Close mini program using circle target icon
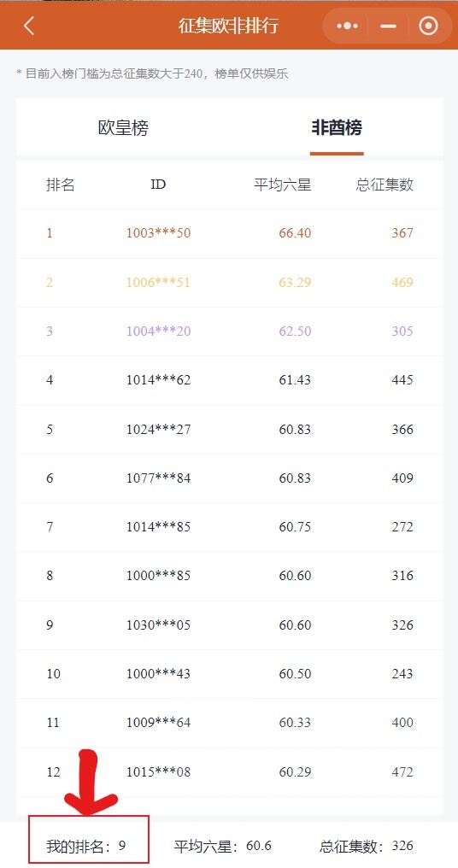 point(428,26)
